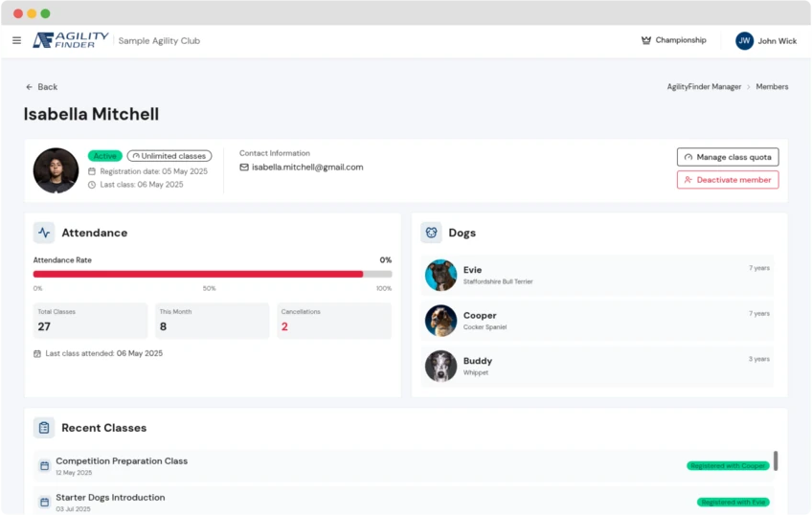Click the 0% attendance rate value
This screenshot has width=812, height=515.
[385, 260]
